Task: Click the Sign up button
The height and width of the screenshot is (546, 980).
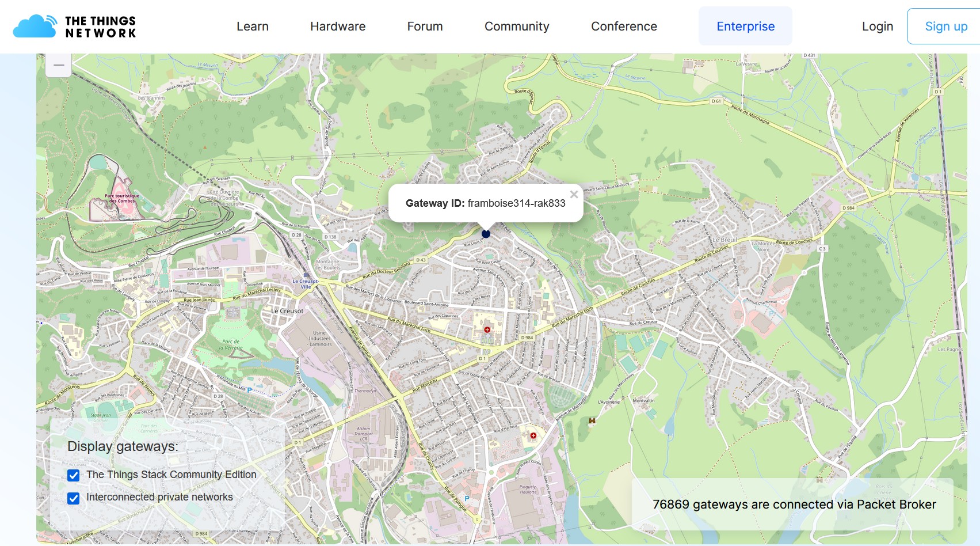Action: (x=945, y=26)
